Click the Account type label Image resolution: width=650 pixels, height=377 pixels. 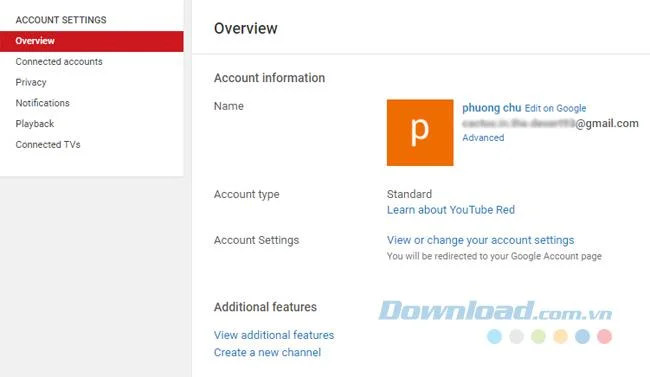click(247, 195)
